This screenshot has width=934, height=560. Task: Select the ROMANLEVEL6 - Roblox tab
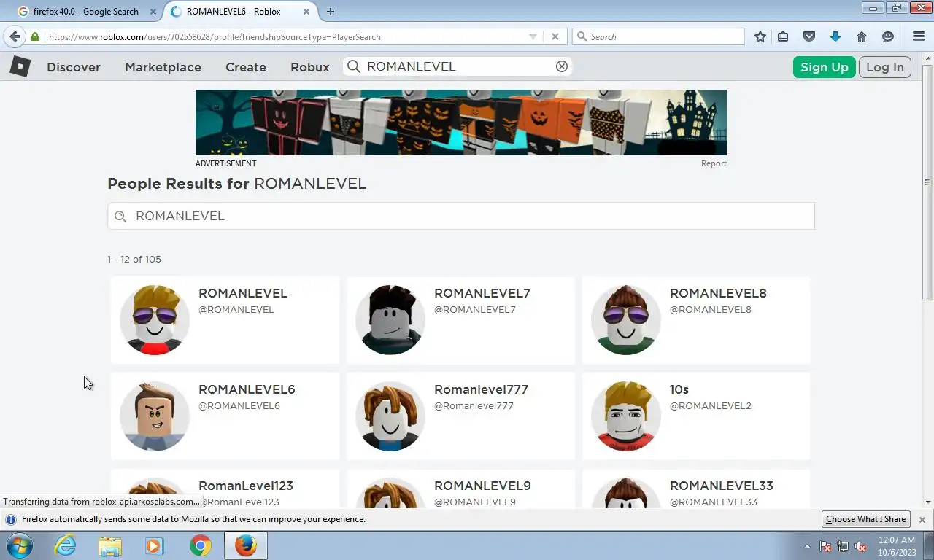tap(241, 12)
